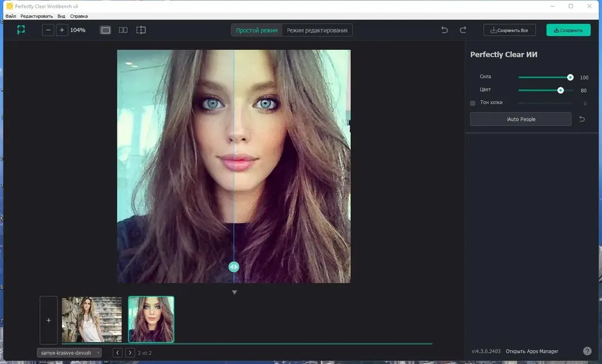Click the Цвет slider handle
The image size is (602, 364).
click(560, 90)
